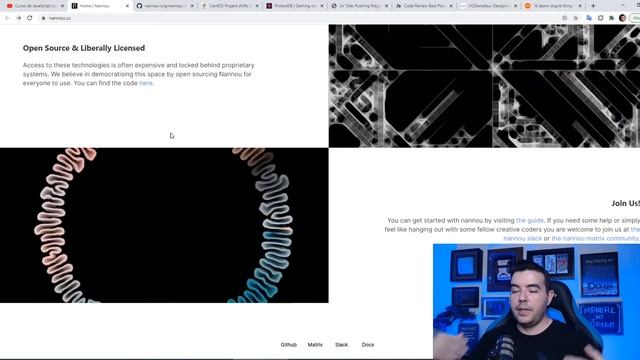Click the Docs footer link
The height and width of the screenshot is (360, 640).
(x=368, y=345)
